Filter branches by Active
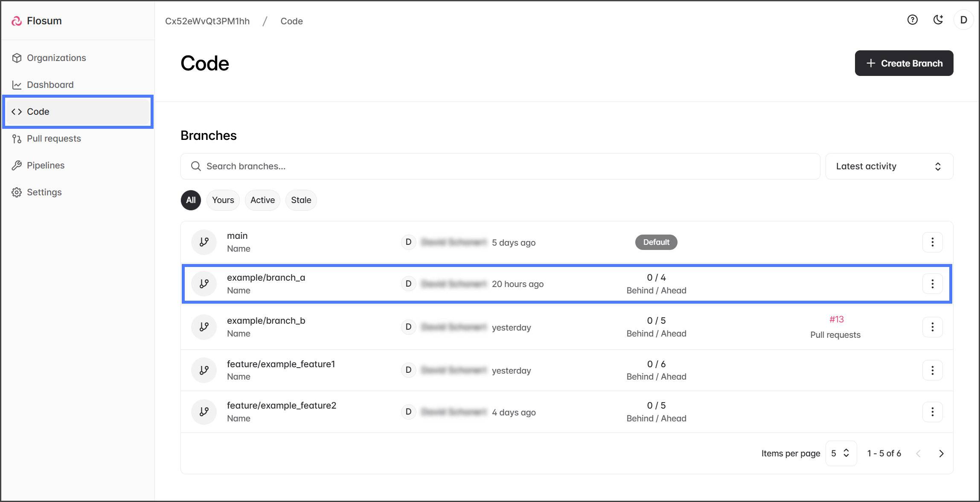This screenshot has width=980, height=502. [262, 200]
